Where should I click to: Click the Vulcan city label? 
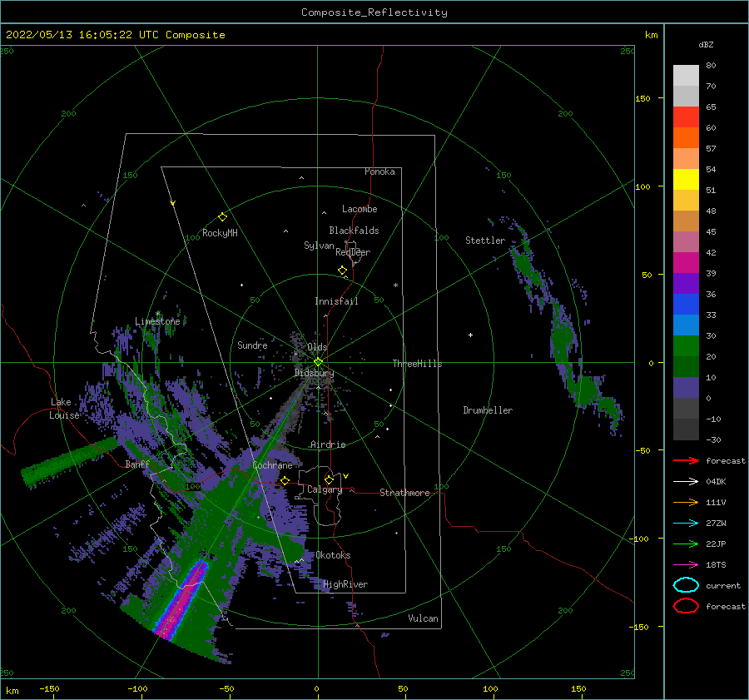(x=424, y=618)
